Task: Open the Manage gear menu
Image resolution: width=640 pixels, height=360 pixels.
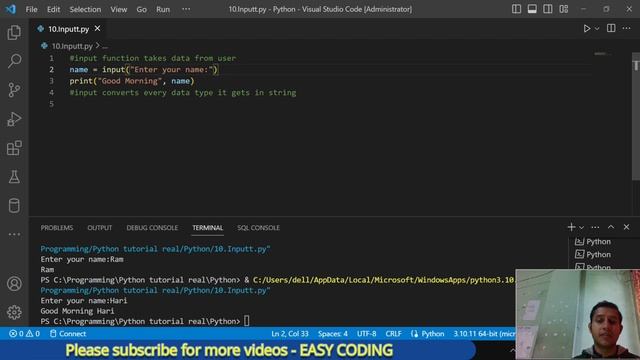Action: coord(14,312)
